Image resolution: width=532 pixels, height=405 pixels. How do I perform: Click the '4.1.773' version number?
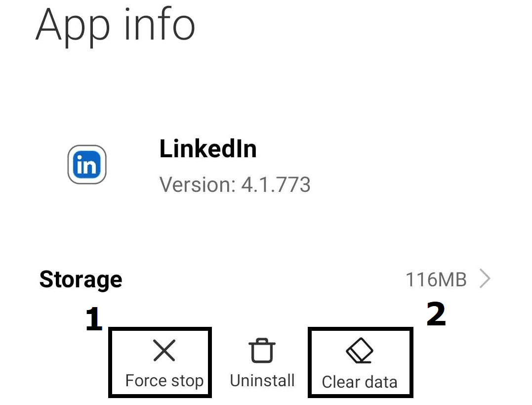pos(276,184)
